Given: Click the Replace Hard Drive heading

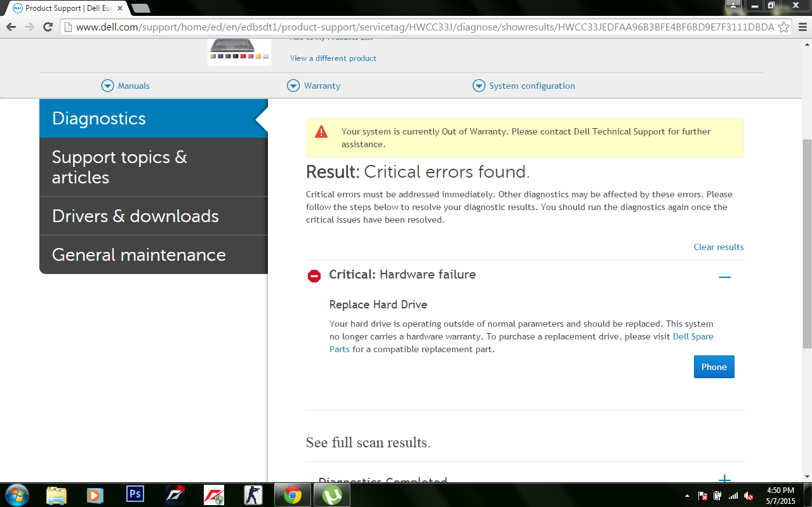Looking at the screenshot, I should [378, 305].
